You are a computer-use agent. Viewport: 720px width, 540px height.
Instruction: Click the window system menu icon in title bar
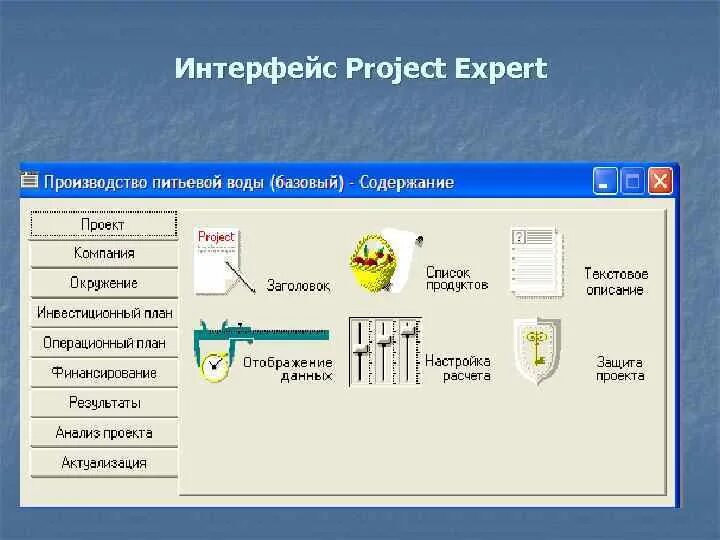pos(30,180)
